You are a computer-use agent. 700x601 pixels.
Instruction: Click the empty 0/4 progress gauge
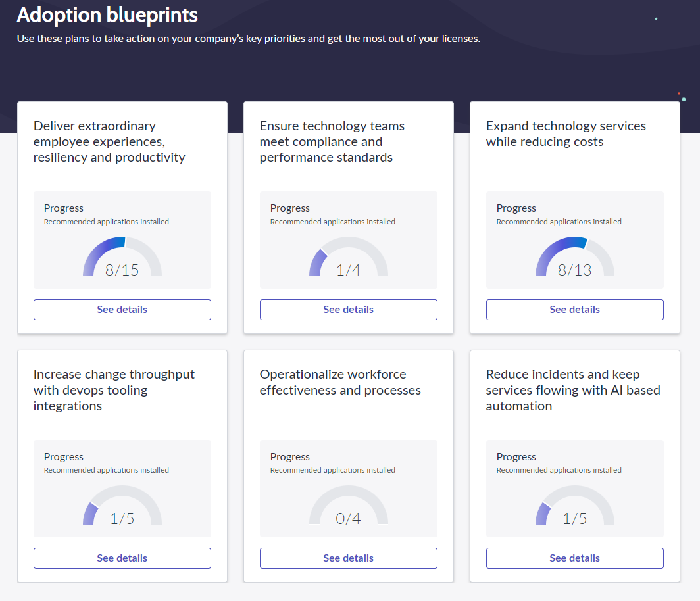349,507
